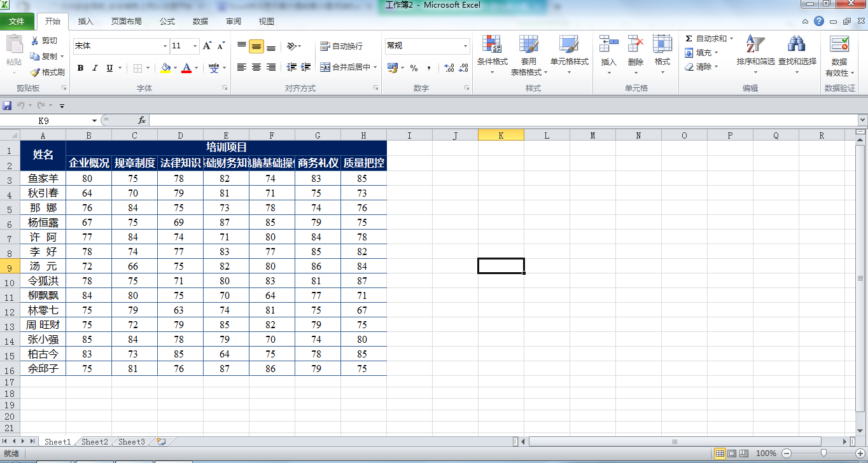Screen dimensions: 868x463
Task: Switch to the Review (审阅) tab
Action: (234, 22)
